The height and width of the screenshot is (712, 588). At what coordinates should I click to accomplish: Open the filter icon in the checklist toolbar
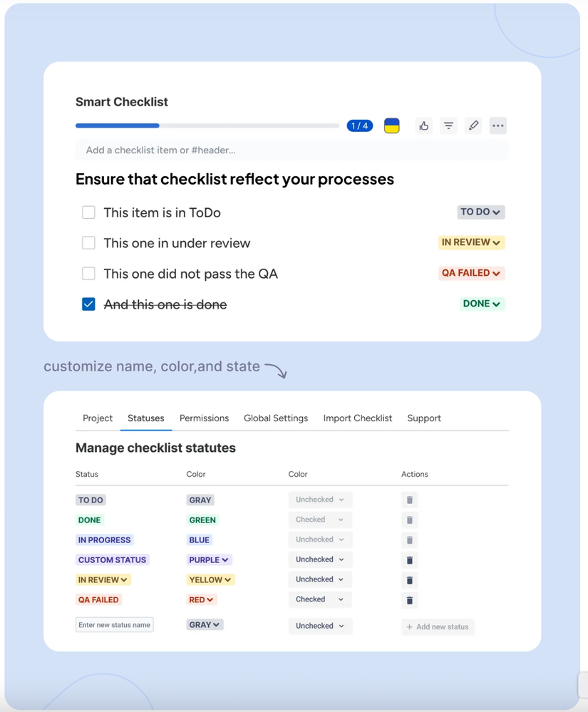click(x=448, y=125)
